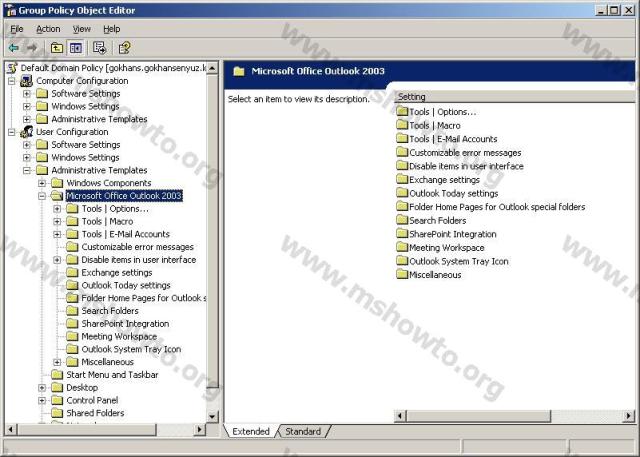Open the Action menu
This screenshot has height=457, width=640.
tap(48, 29)
